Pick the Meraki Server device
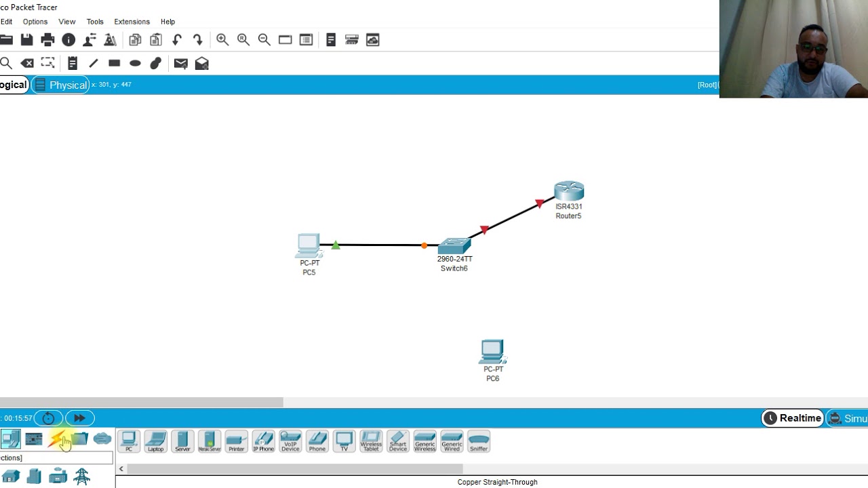The image size is (868, 488). (x=210, y=441)
